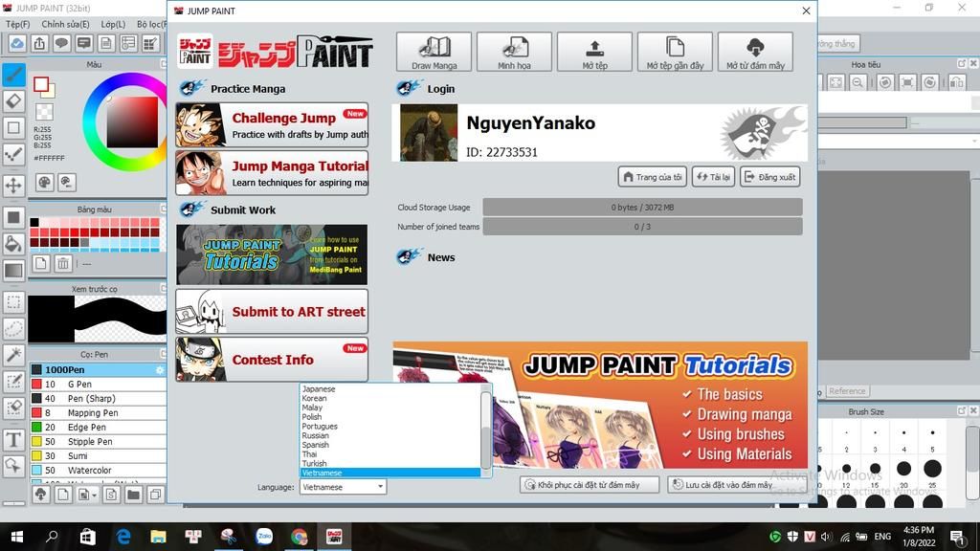This screenshot has height=551, width=980.
Task: Select the Mapping Pen brush
Action: [98, 413]
